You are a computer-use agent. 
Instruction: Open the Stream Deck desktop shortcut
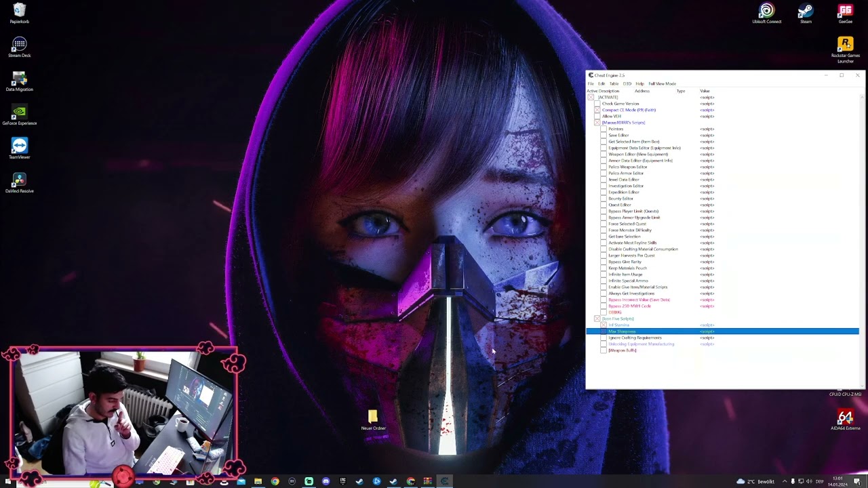coord(19,47)
